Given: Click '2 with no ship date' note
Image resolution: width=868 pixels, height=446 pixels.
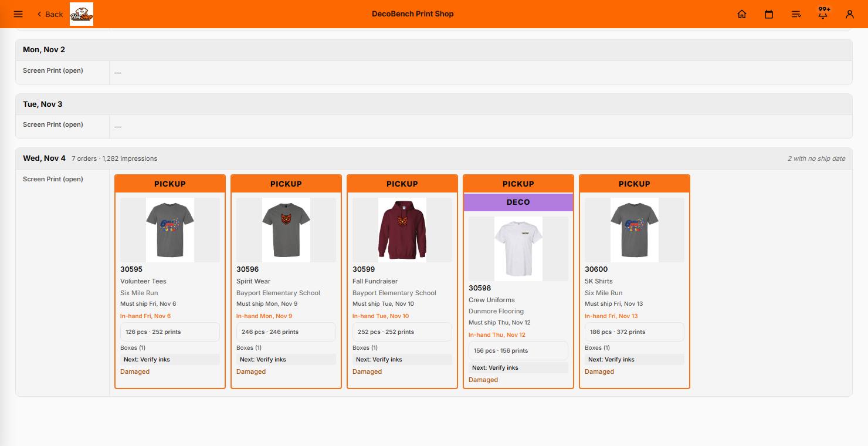Looking at the screenshot, I should click(x=816, y=158).
